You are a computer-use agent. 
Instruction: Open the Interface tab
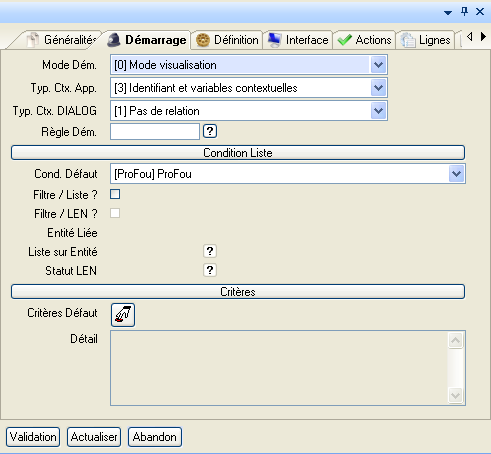pyautogui.click(x=298, y=40)
